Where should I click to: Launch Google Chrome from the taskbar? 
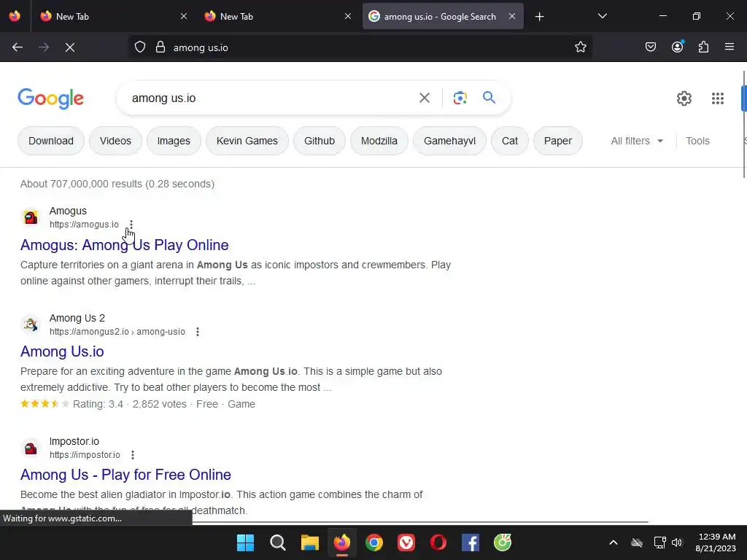[x=374, y=542]
